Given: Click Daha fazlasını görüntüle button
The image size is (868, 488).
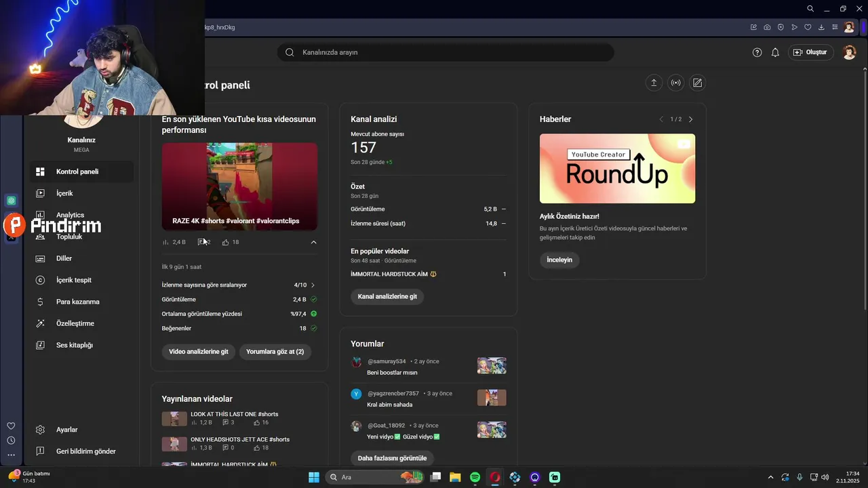Looking at the screenshot, I should 392,458.
